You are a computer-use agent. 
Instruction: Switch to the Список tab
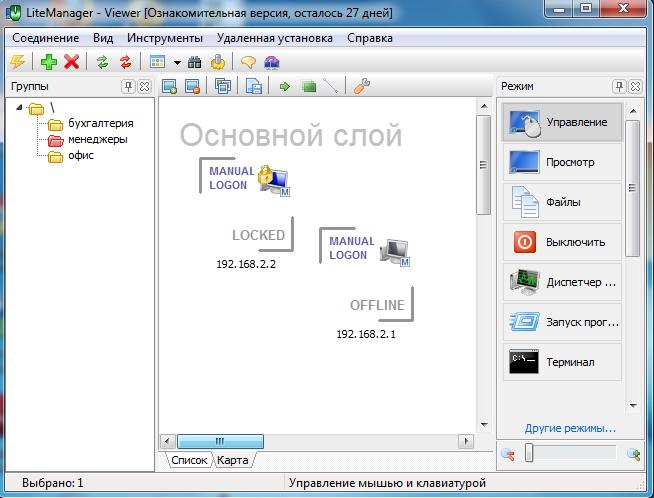(189, 460)
